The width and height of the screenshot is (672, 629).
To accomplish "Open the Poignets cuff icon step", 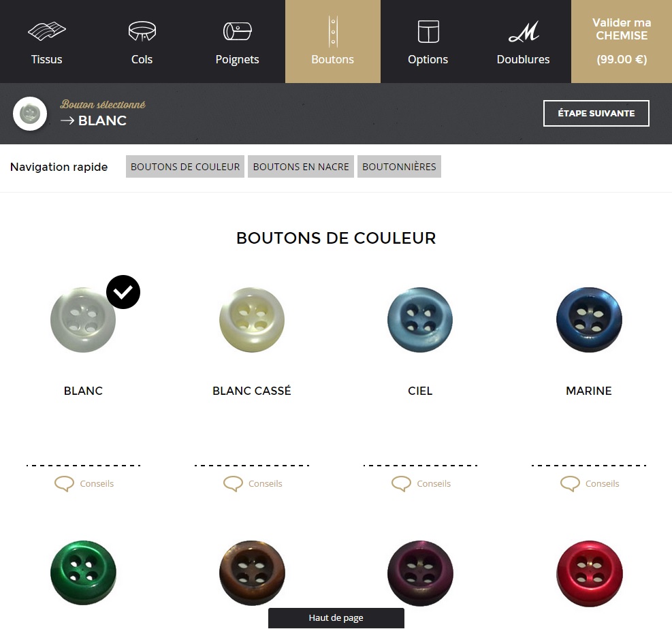I will 238,31.
